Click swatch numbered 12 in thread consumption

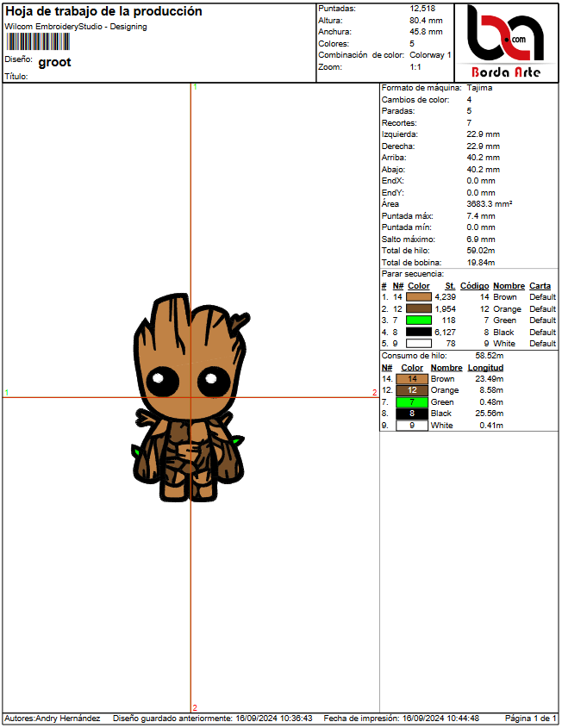point(411,390)
